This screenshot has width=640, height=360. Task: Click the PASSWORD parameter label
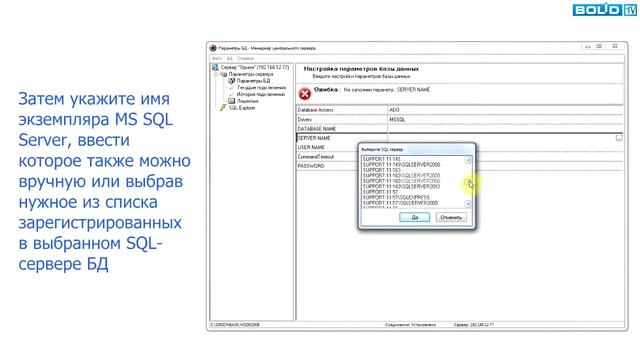pyautogui.click(x=311, y=166)
